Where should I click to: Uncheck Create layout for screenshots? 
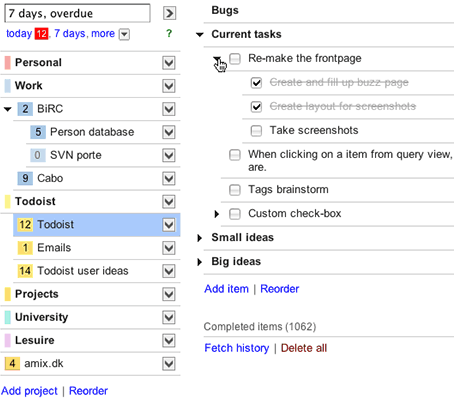pos(256,107)
